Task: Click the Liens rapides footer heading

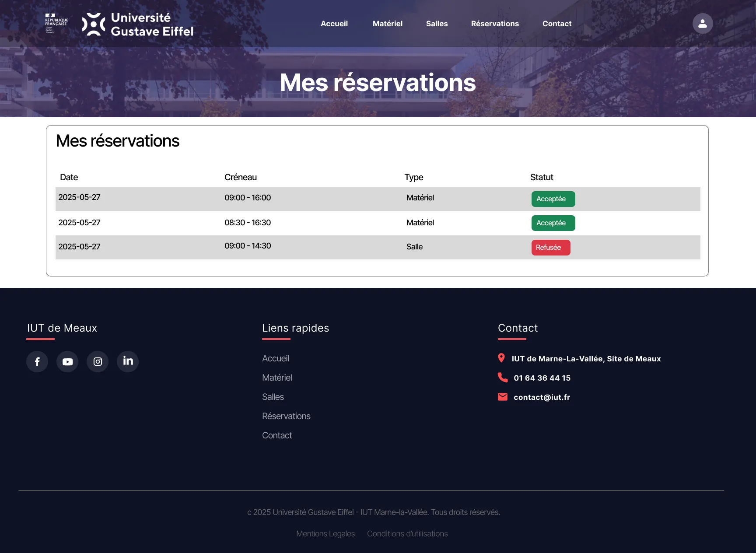Action: 295,328
